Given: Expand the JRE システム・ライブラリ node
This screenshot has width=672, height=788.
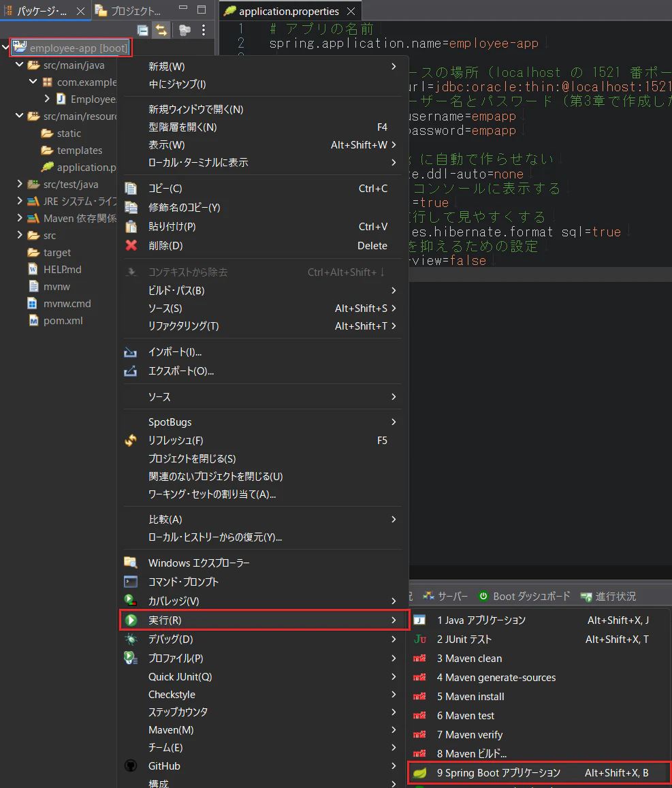Looking at the screenshot, I should pos(20,201).
